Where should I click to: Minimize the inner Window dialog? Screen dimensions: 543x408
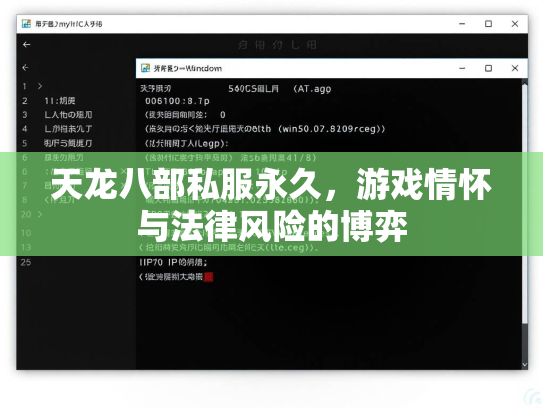[462, 68]
